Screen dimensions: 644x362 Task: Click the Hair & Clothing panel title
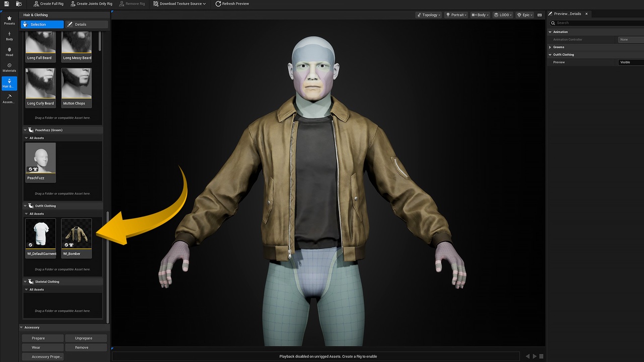tap(36, 15)
